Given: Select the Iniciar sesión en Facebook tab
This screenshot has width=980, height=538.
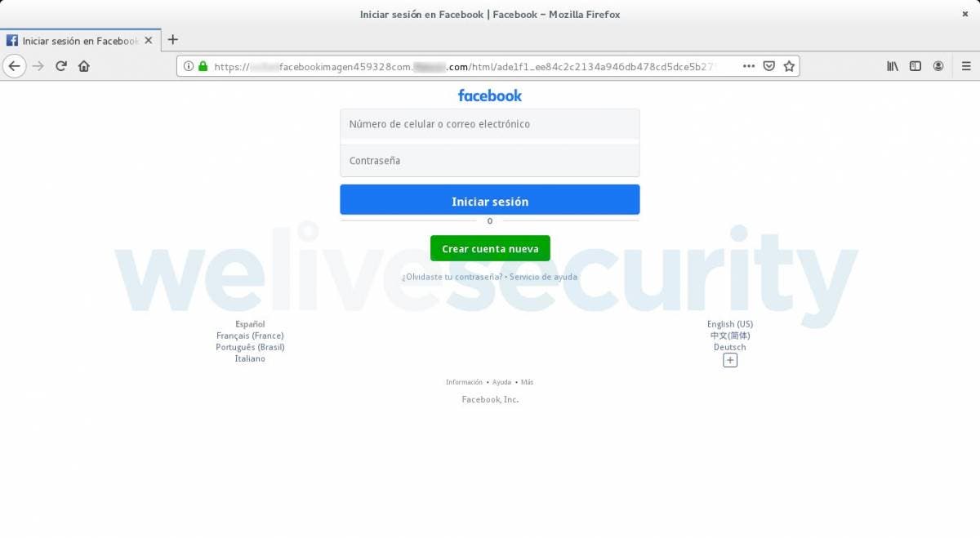Looking at the screenshot, I should click(80, 40).
